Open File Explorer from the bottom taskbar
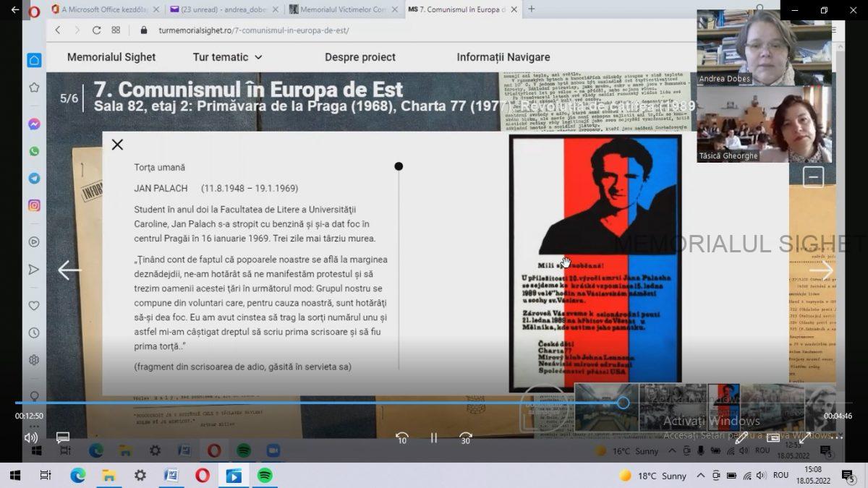 (109, 475)
